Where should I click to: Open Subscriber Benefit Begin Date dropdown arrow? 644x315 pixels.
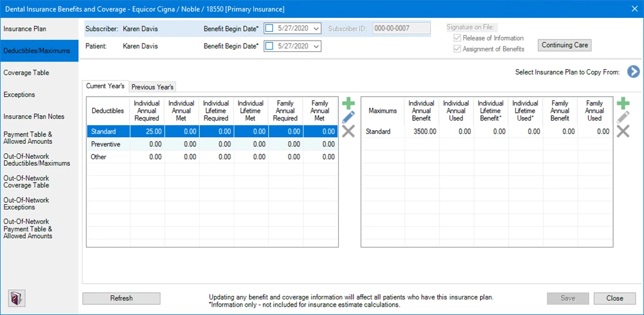(x=316, y=29)
